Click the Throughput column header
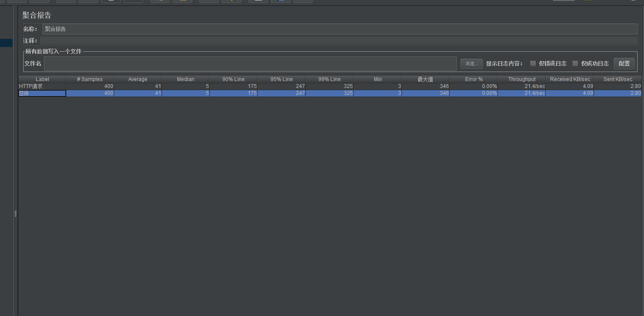The width and height of the screenshot is (644, 316). tap(522, 79)
